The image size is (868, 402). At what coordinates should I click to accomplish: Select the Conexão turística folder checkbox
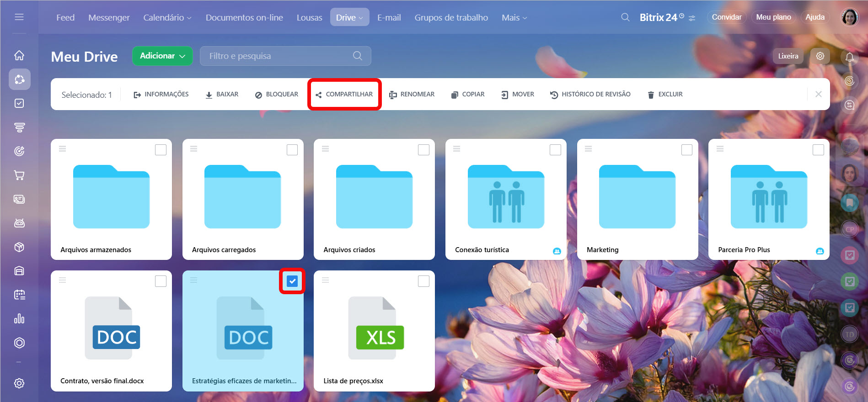[x=555, y=150]
